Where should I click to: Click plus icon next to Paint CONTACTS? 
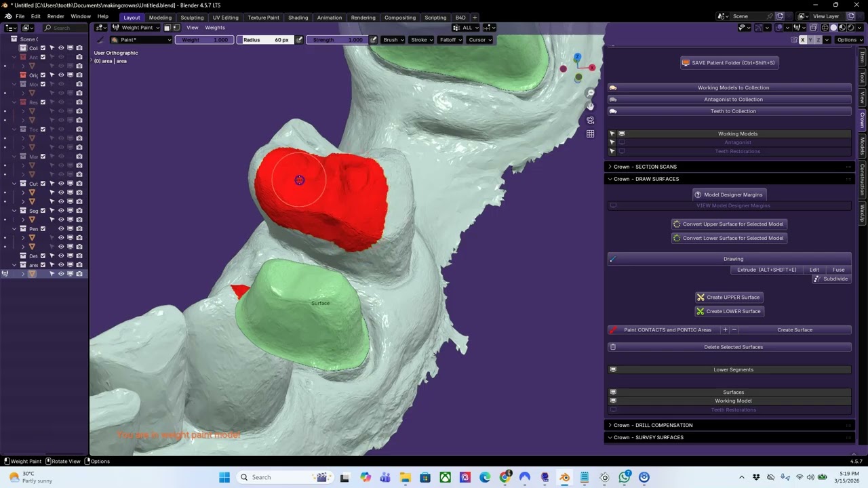[725, 330]
